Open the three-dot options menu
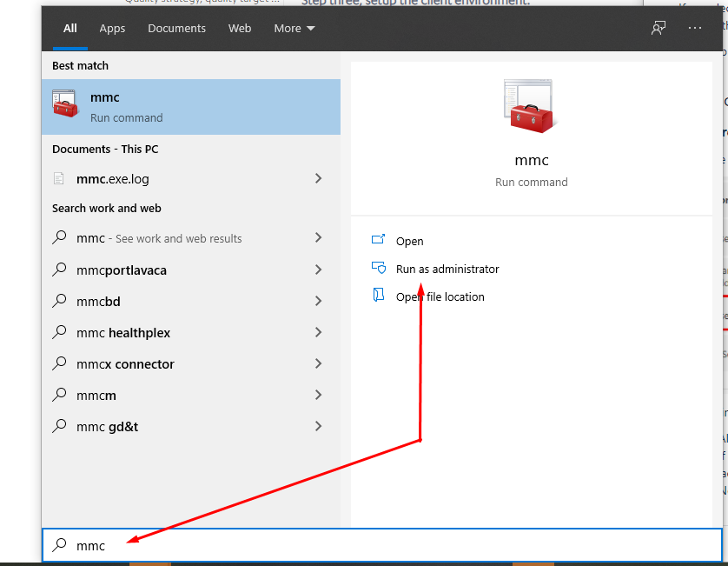This screenshot has width=728, height=566. pyautogui.click(x=695, y=29)
